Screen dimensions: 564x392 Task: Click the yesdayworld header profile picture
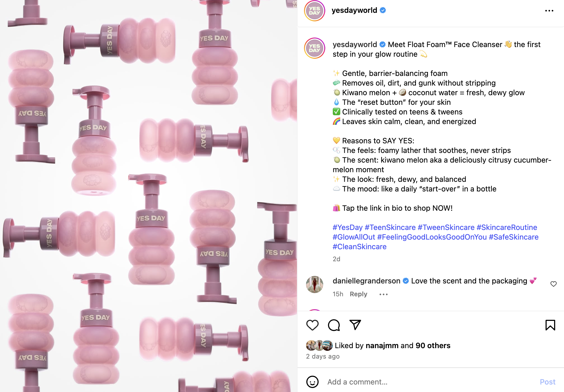(315, 11)
